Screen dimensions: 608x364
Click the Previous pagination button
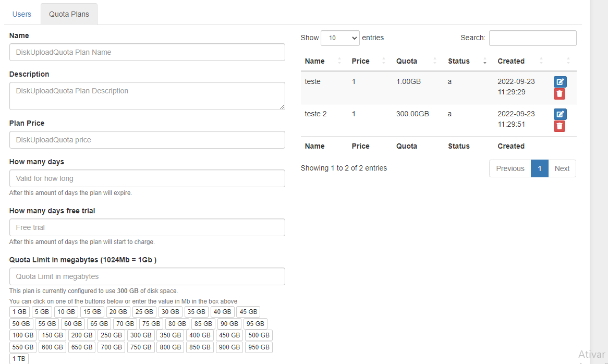coord(509,168)
